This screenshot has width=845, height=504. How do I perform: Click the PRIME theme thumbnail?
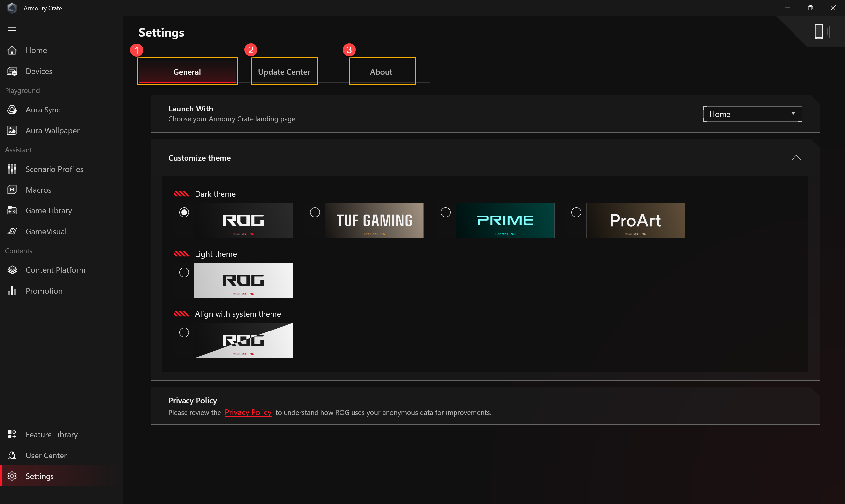click(x=505, y=220)
